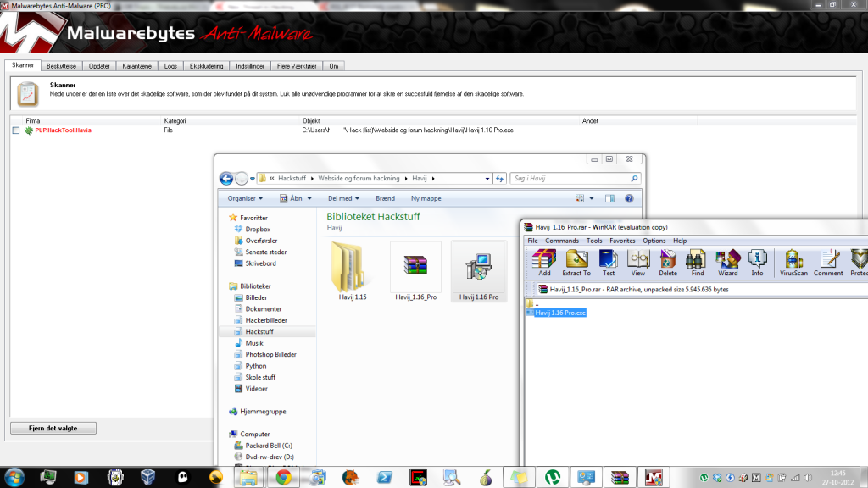Screen dimensions: 868x488
Task: Open the Python library in sidebar
Action: [x=255, y=366]
